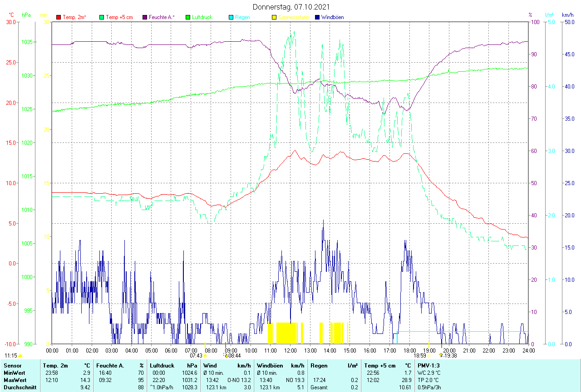Click the title Donnerstag, 07.10.2021
Viewport: 581px width, 392px height.
click(290, 7)
